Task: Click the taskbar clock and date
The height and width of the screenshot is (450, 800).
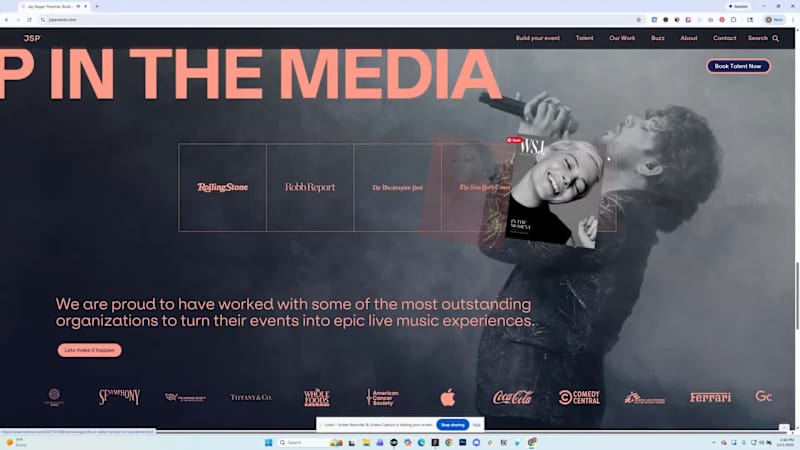Action: pyautogui.click(x=785, y=442)
